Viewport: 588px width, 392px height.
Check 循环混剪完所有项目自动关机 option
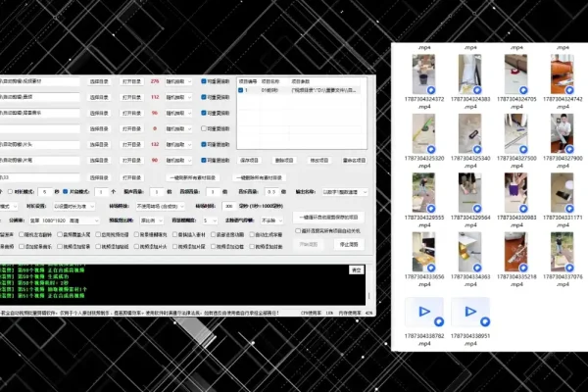pos(298,231)
